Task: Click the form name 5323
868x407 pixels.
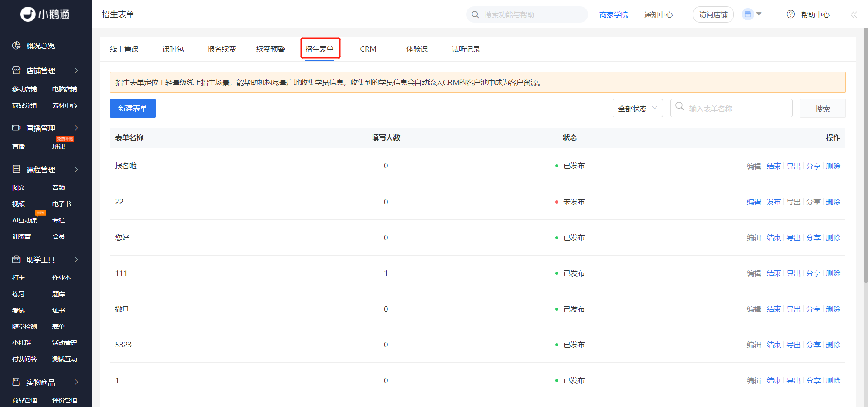Action: (x=123, y=345)
